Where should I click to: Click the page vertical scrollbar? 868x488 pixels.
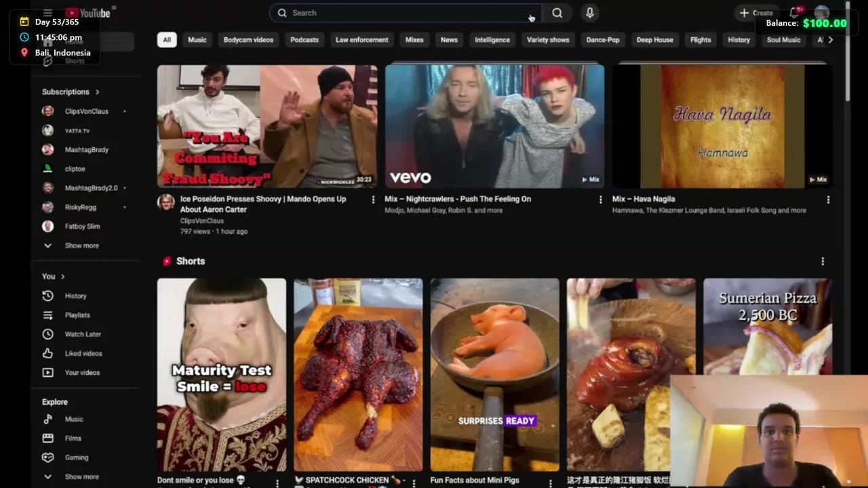point(848,53)
